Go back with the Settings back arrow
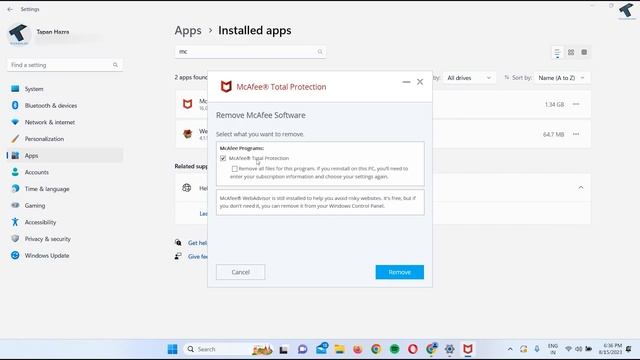This screenshot has height=360, width=640. (x=10, y=9)
